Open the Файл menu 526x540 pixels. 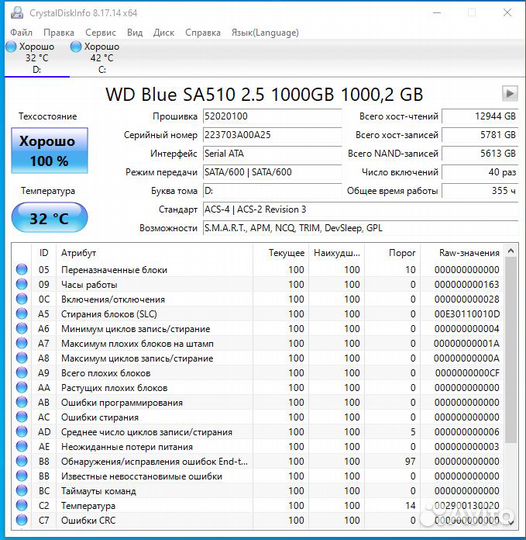pos(21,32)
